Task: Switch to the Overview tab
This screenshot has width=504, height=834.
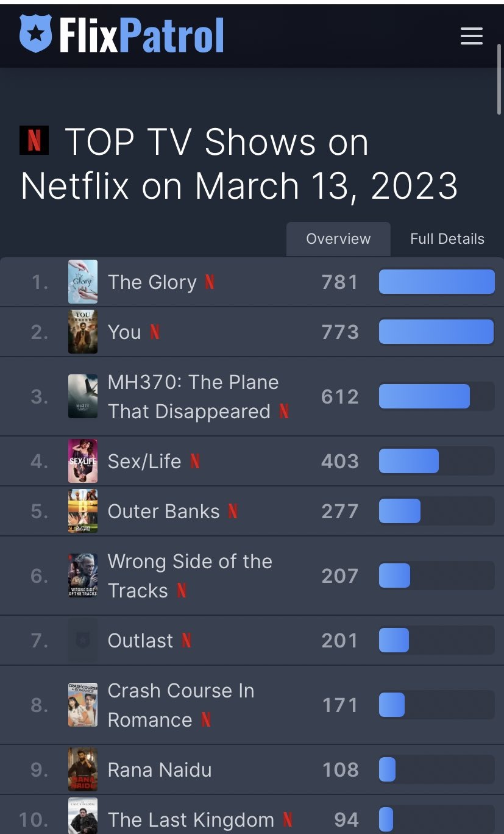Action: 338,239
